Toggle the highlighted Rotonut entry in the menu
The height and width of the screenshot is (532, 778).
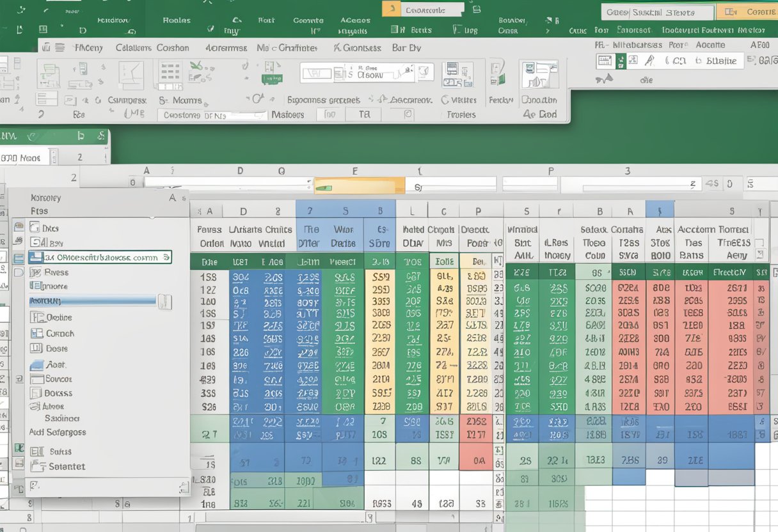pyautogui.click(x=90, y=301)
